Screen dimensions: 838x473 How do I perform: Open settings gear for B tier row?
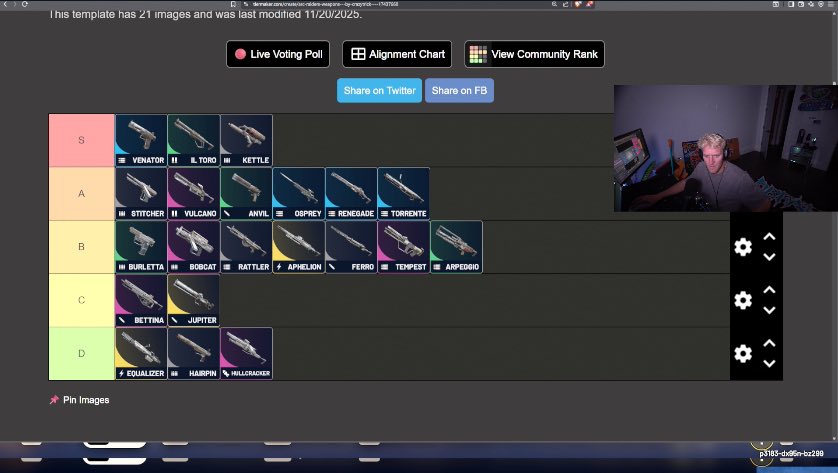pos(743,247)
